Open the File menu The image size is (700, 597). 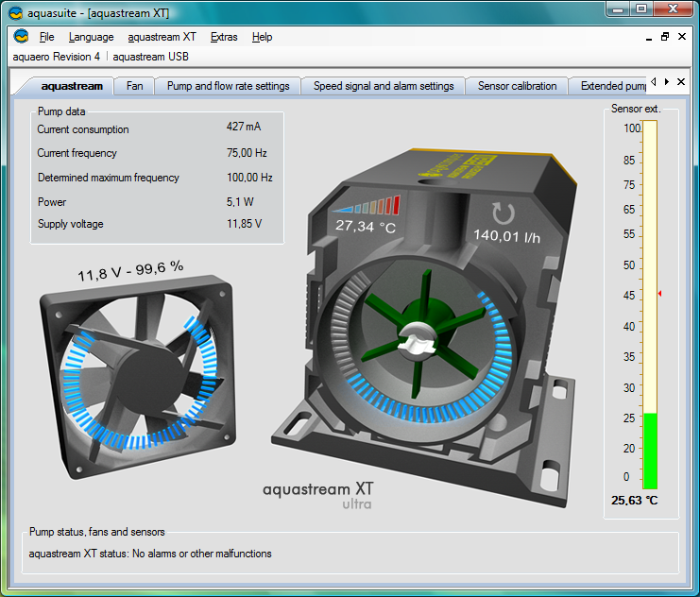[x=46, y=37]
